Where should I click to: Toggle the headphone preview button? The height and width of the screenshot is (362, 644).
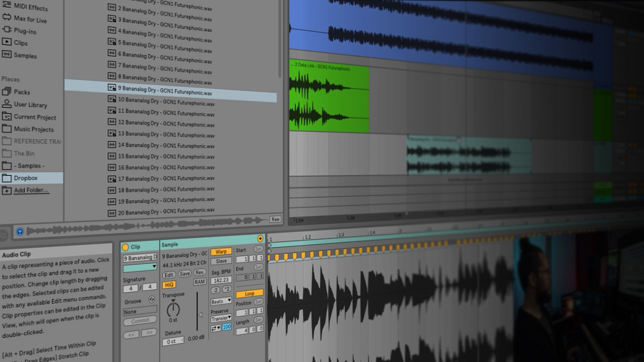[20, 231]
